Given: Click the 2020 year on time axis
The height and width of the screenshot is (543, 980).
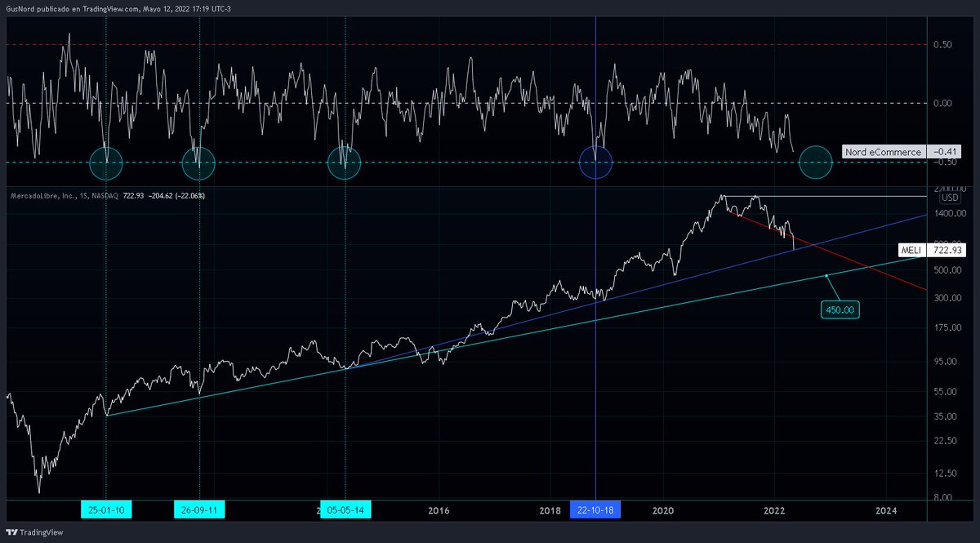Looking at the screenshot, I should click(662, 510).
